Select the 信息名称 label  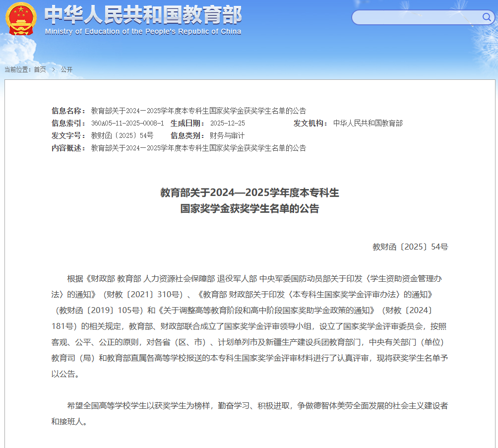68,111
